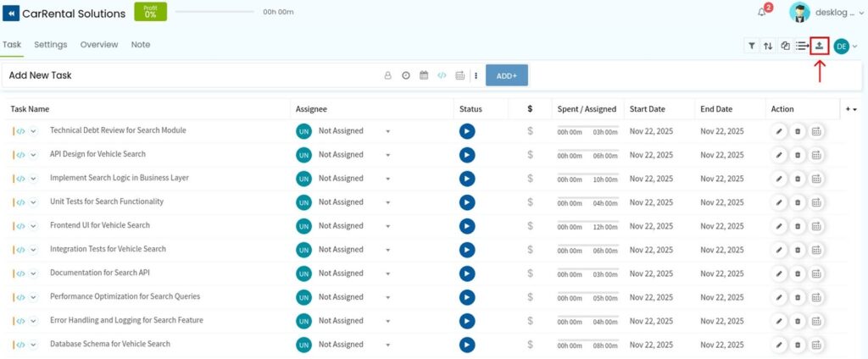Open the DE user avatar dropdown
This screenshot has height=359, width=868.
(x=844, y=46)
